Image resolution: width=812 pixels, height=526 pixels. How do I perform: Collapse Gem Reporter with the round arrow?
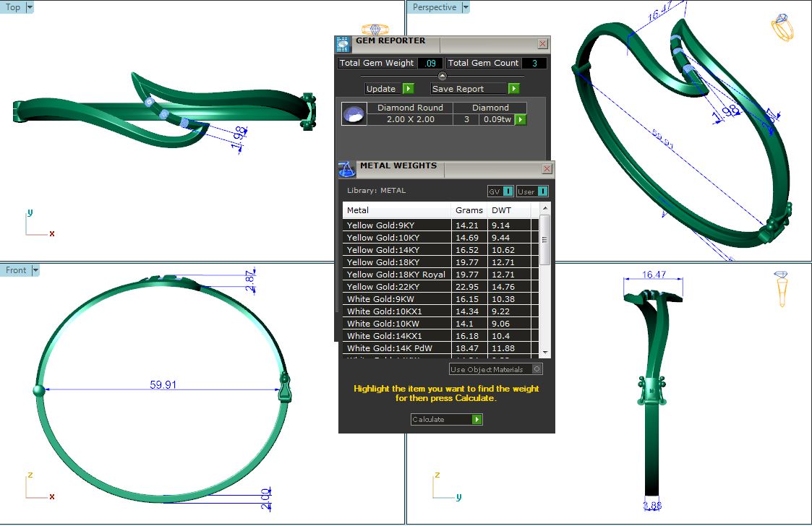(x=443, y=76)
